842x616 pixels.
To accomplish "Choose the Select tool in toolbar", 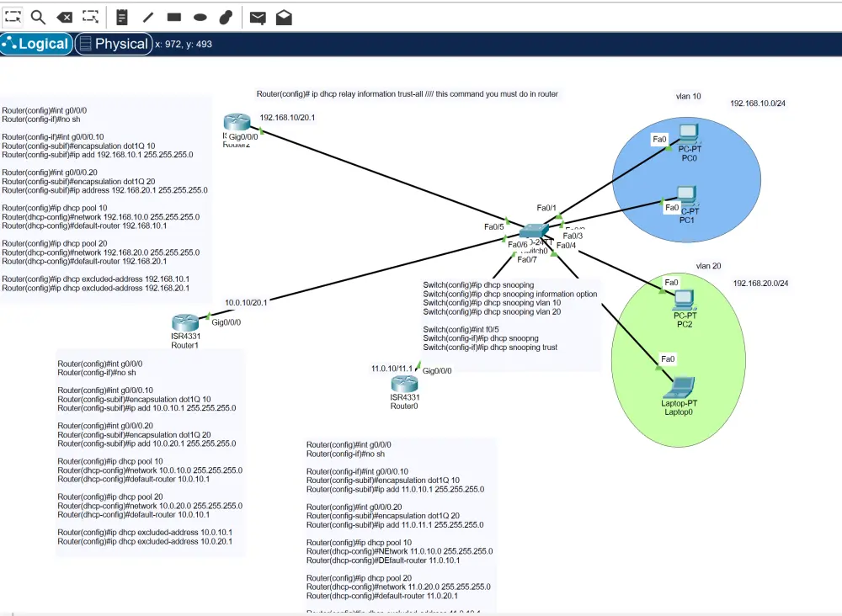I will point(13,17).
